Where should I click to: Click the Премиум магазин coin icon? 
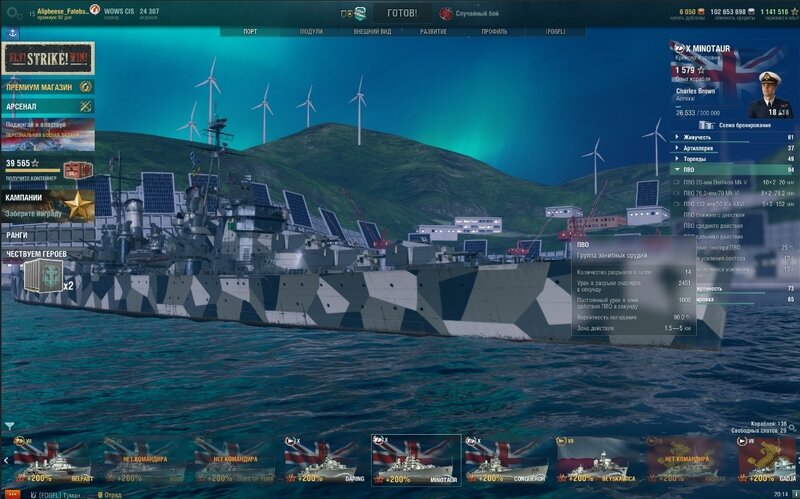[85, 87]
